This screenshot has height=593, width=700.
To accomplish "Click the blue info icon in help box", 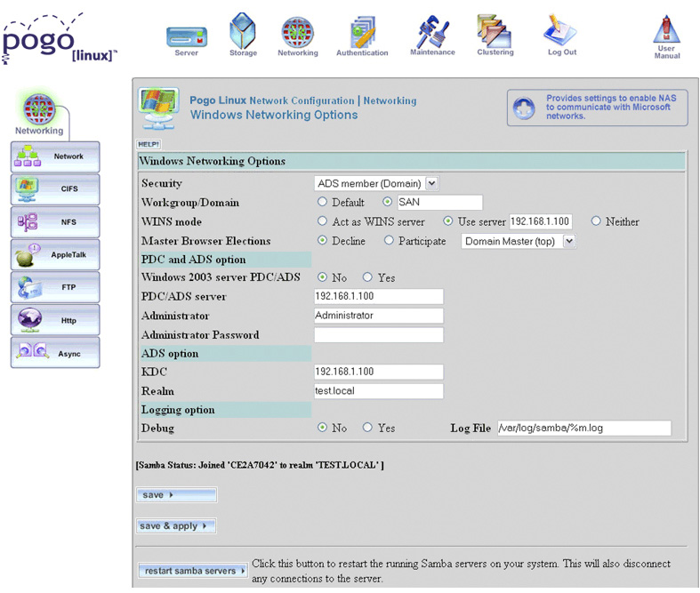I will (524, 108).
